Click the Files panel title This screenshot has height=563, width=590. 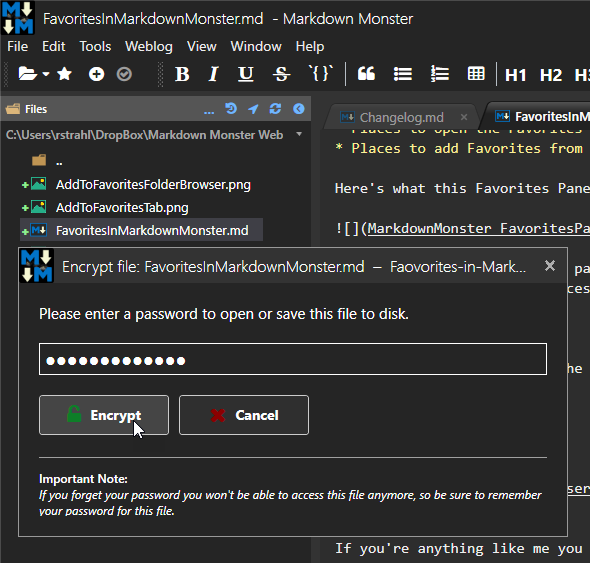(x=36, y=109)
